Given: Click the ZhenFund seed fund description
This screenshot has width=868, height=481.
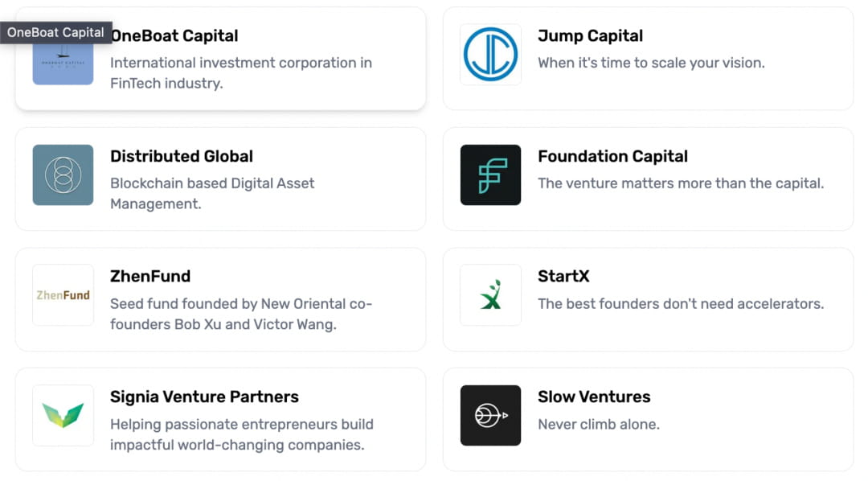Looking at the screenshot, I should [x=241, y=314].
